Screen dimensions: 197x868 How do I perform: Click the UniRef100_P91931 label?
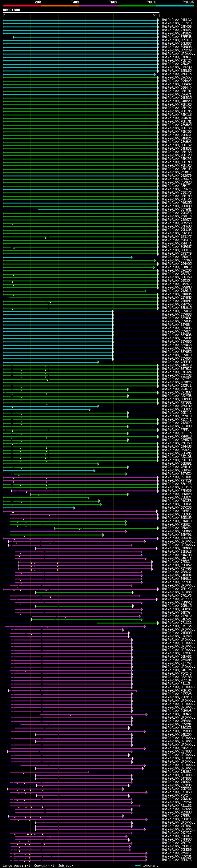[x=177, y=582]
